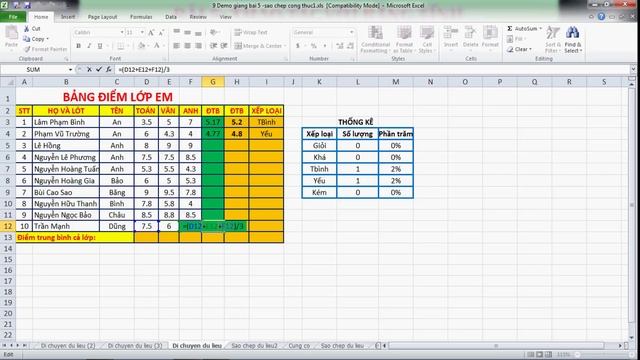
Task: Open the File tab
Action: point(13,17)
